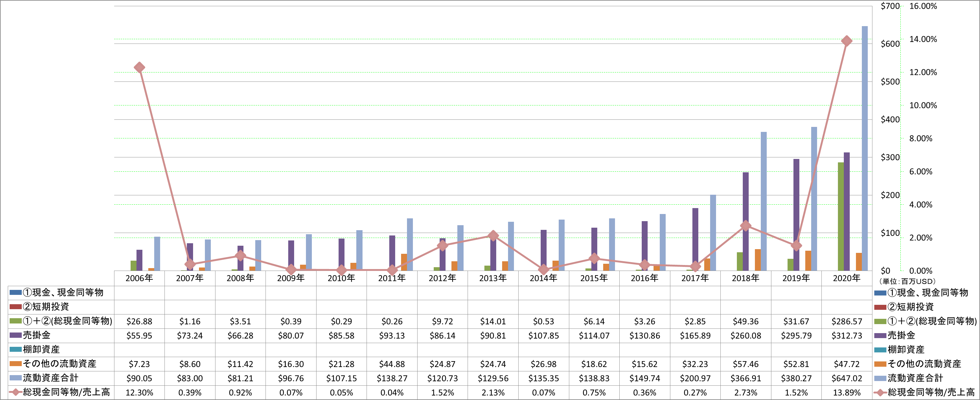
Task: Click the $107.85 accounts receivable cell
Action: pyautogui.click(x=543, y=336)
